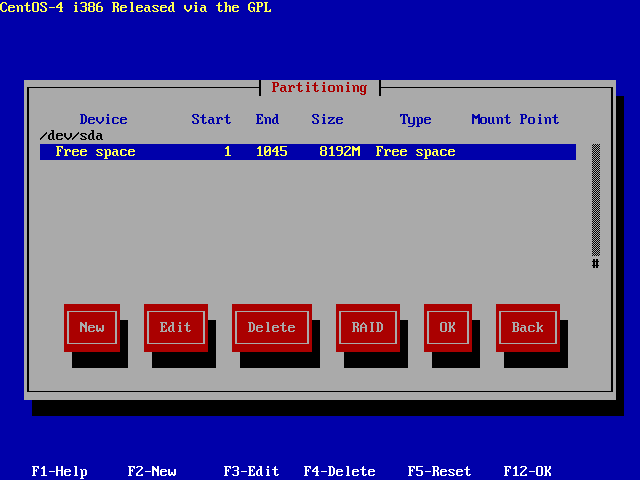This screenshot has height=480, width=640.
Task: Click the F5-Reset hint
Action: click(440, 471)
